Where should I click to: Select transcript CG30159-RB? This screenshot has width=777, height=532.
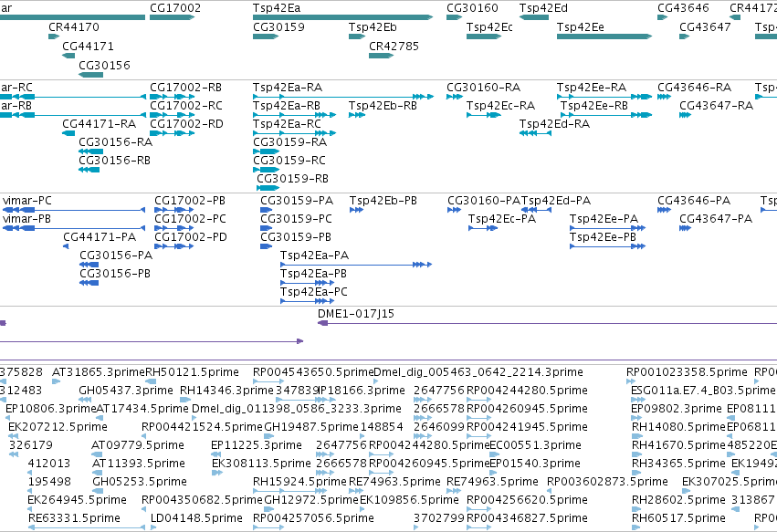pyautogui.click(x=268, y=188)
